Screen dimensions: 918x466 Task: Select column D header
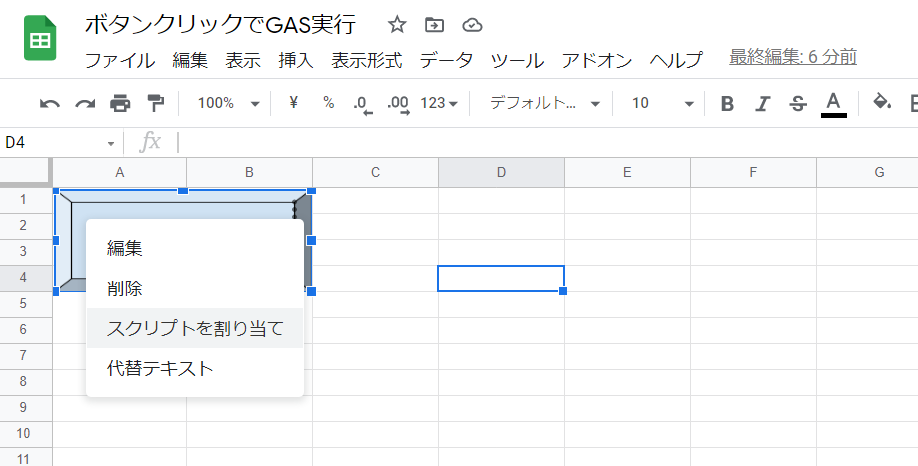click(x=501, y=172)
